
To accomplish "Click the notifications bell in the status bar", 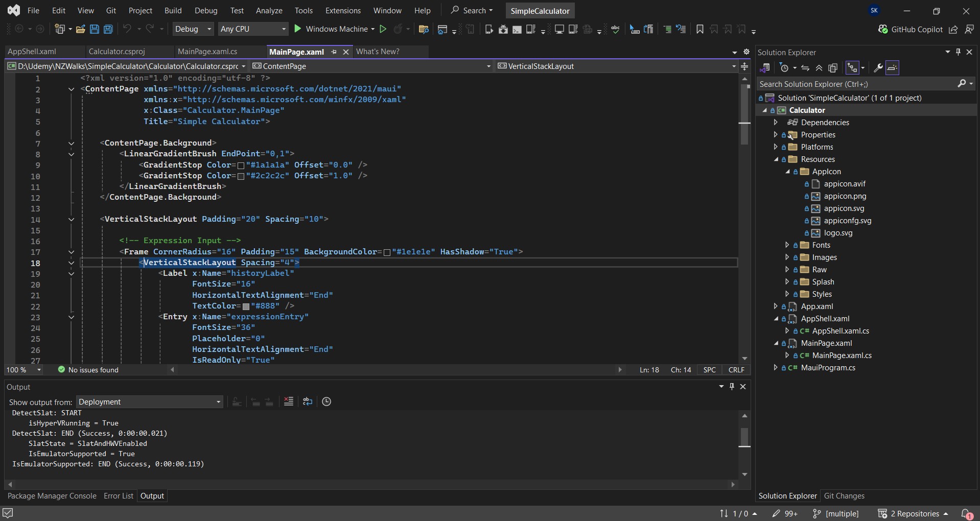I will (966, 514).
